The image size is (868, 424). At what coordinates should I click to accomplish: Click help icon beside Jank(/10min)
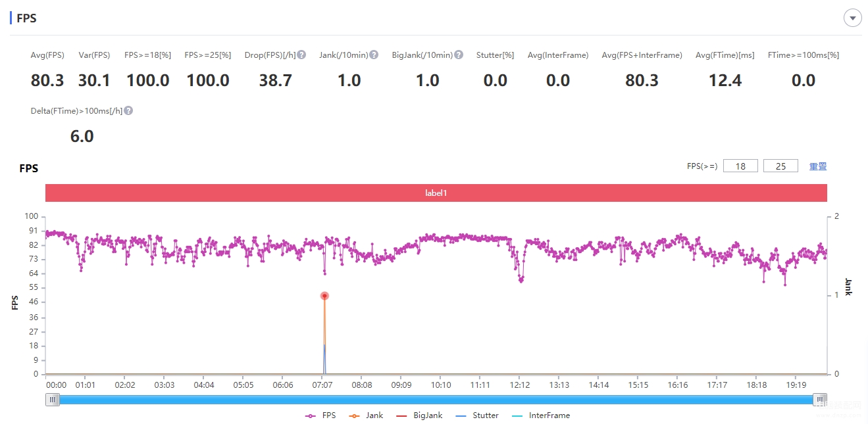pyautogui.click(x=374, y=55)
